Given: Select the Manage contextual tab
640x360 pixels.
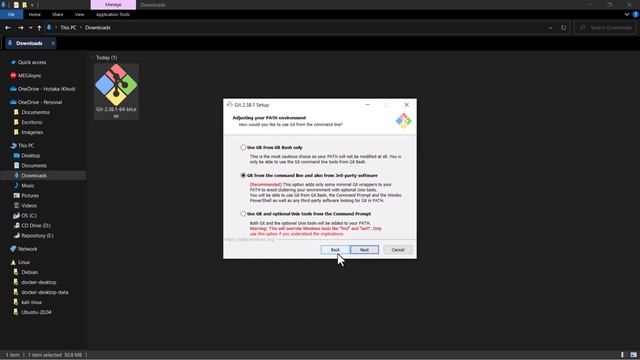Looking at the screenshot, I should pos(113,5).
